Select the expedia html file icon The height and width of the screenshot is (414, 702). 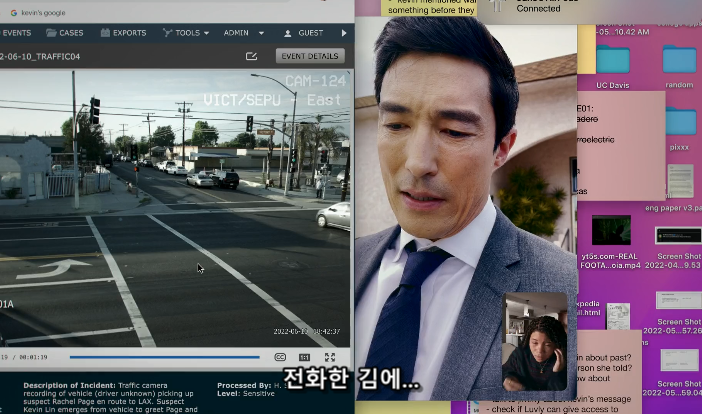(x=618, y=316)
